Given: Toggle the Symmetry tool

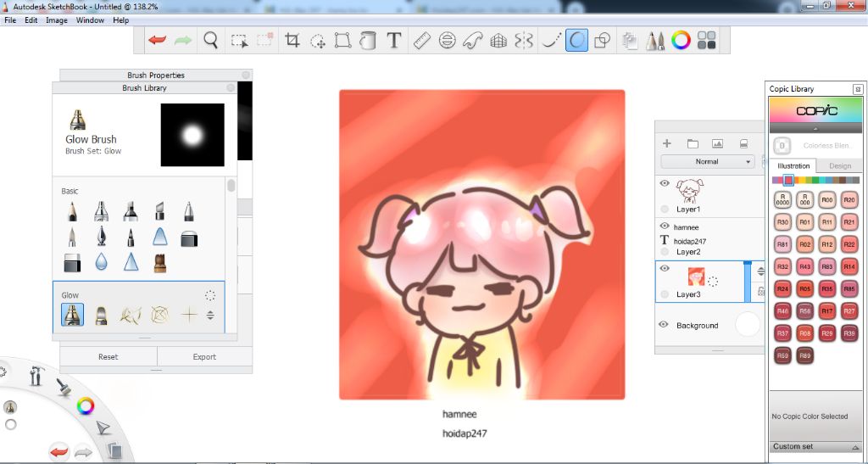Looking at the screenshot, I should click(x=524, y=40).
